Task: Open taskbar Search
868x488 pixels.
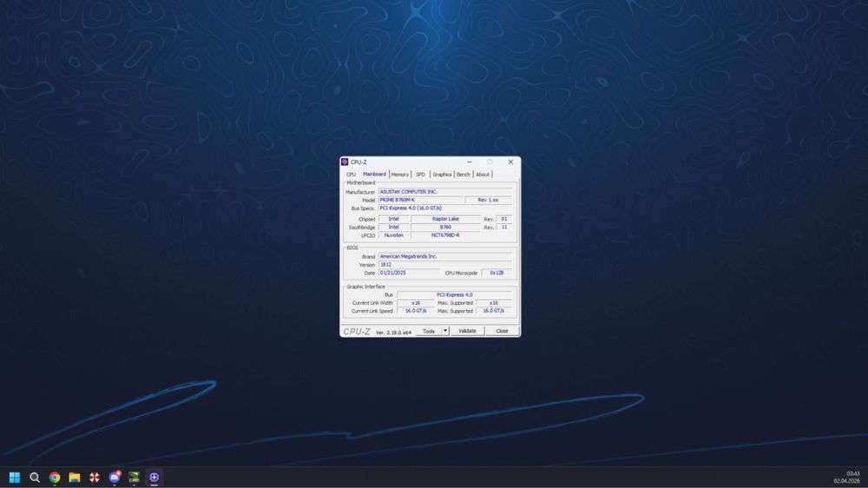Action: (35, 477)
